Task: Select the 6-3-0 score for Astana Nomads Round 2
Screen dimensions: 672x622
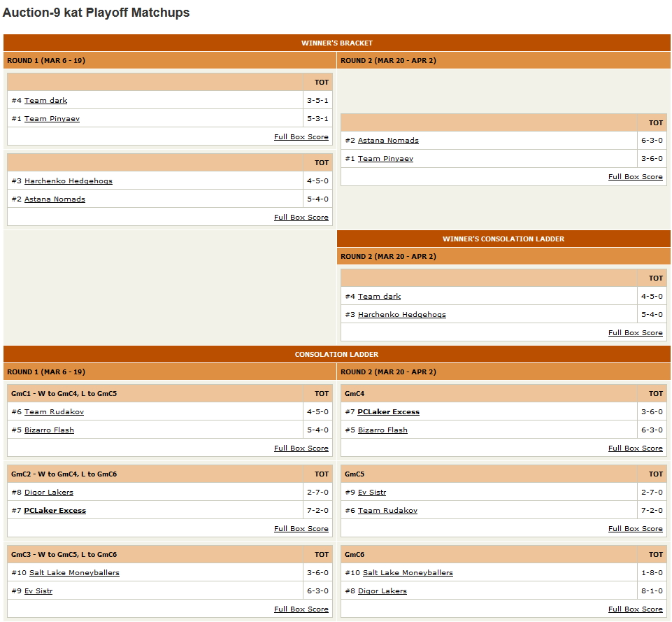Action: tap(652, 140)
